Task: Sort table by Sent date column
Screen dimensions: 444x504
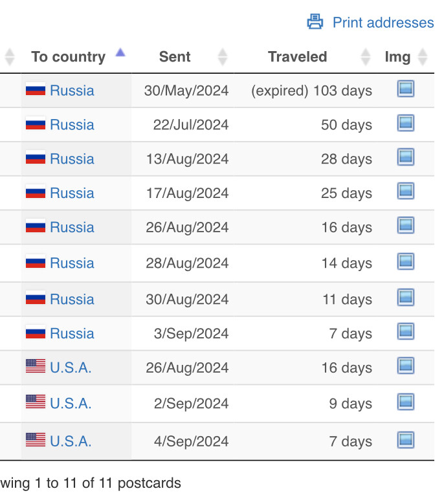Action: [175, 57]
